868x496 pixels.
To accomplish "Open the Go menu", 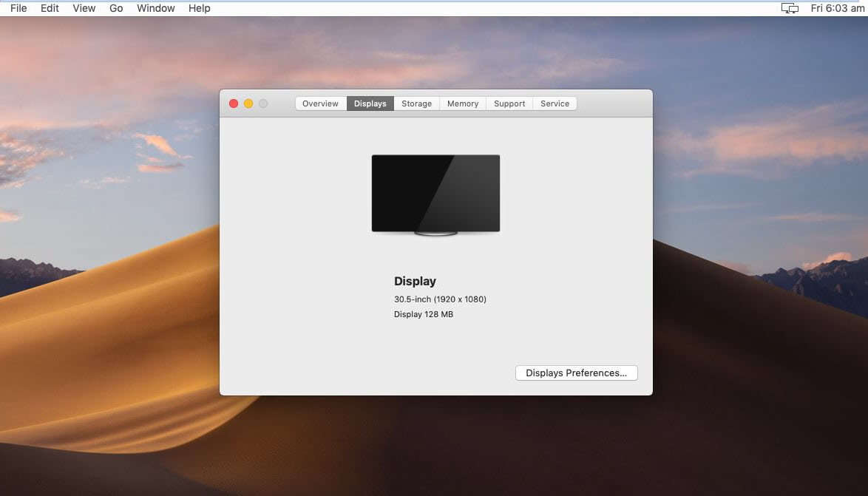I will [x=116, y=8].
